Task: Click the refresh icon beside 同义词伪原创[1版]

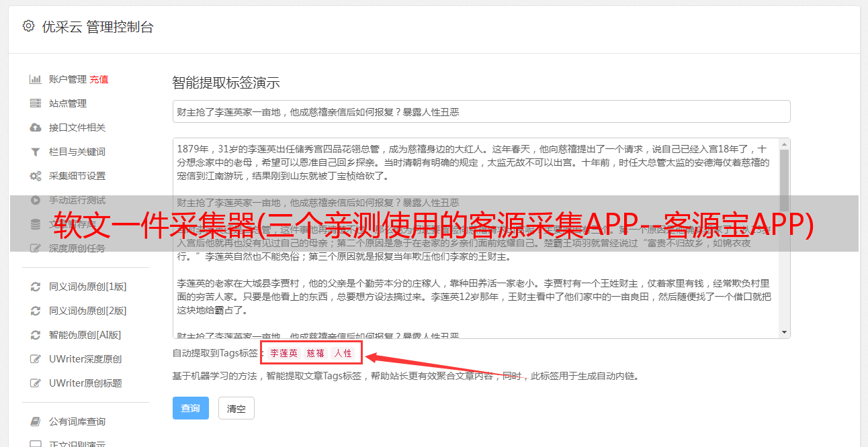Action: point(36,287)
